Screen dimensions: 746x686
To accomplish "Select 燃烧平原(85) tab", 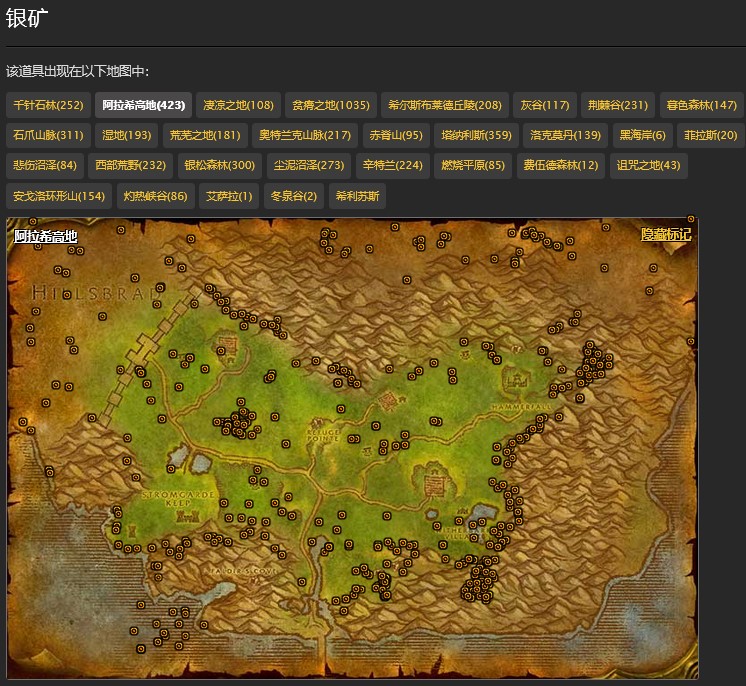I will [473, 166].
